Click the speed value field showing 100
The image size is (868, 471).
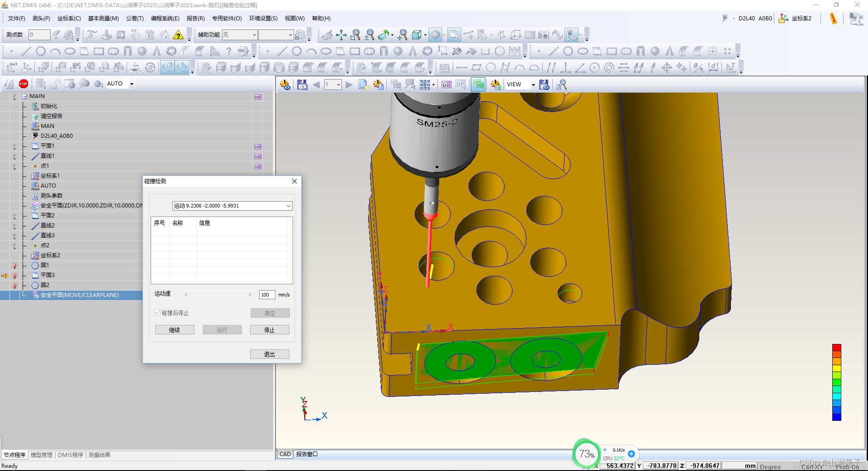pyautogui.click(x=267, y=295)
